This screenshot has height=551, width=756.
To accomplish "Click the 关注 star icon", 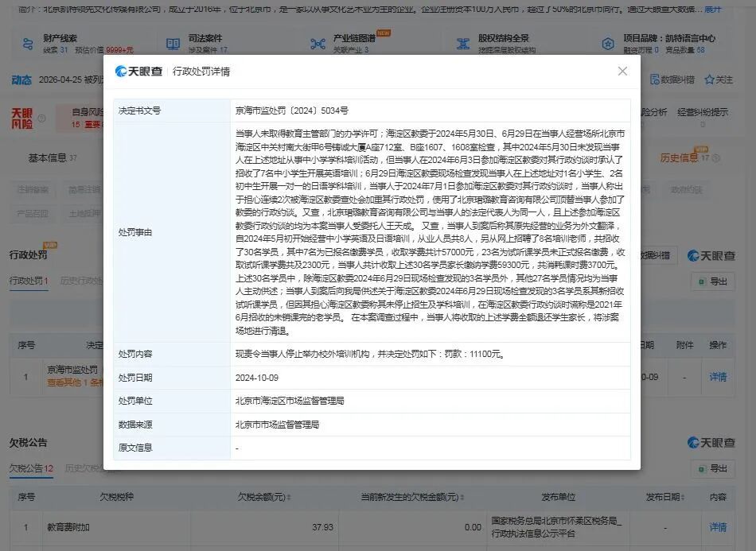I will tap(709, 80).
